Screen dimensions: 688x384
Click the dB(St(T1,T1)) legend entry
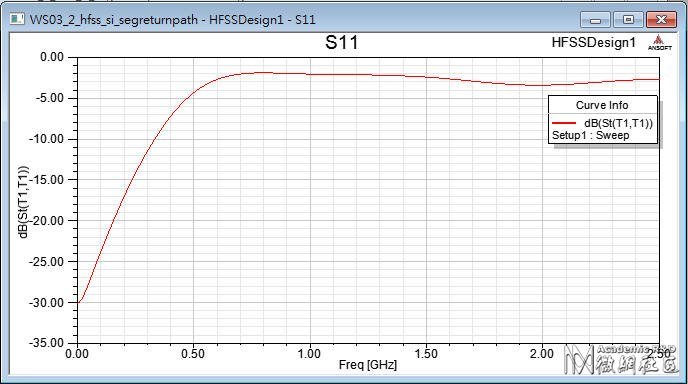(x=618, y=123)
